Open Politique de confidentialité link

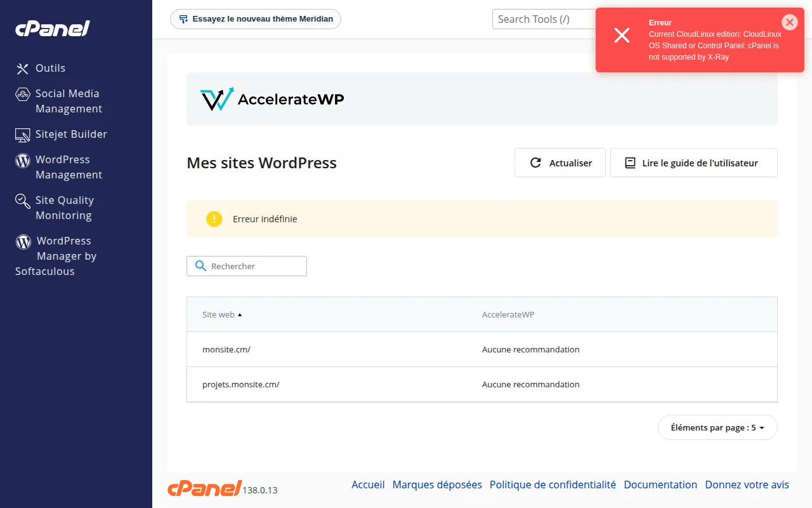point(553,485)
